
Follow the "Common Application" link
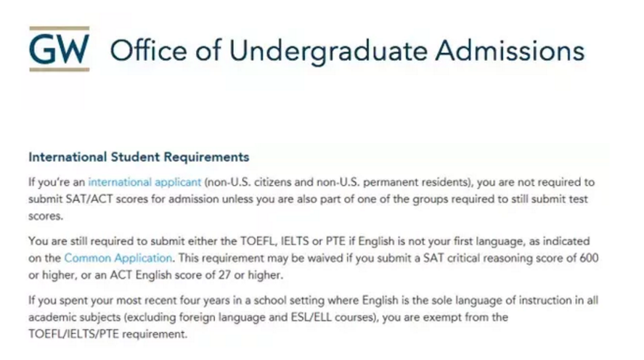click(118, 258)
